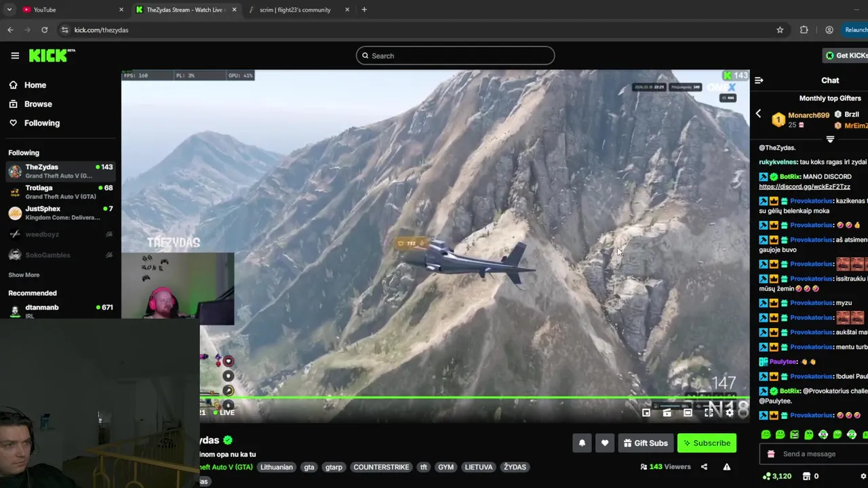Click the Send a message field
The width and height of the screenshot is (868, 488).
point(815,454)
